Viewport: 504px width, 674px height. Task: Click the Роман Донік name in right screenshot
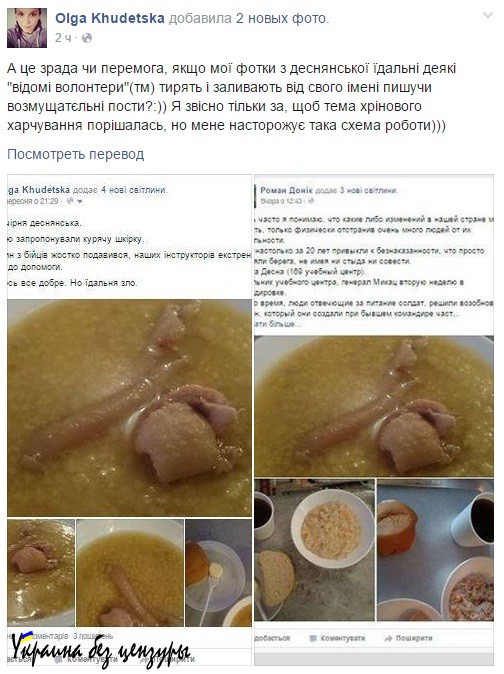pyautogui.click(x=286, y=190)
